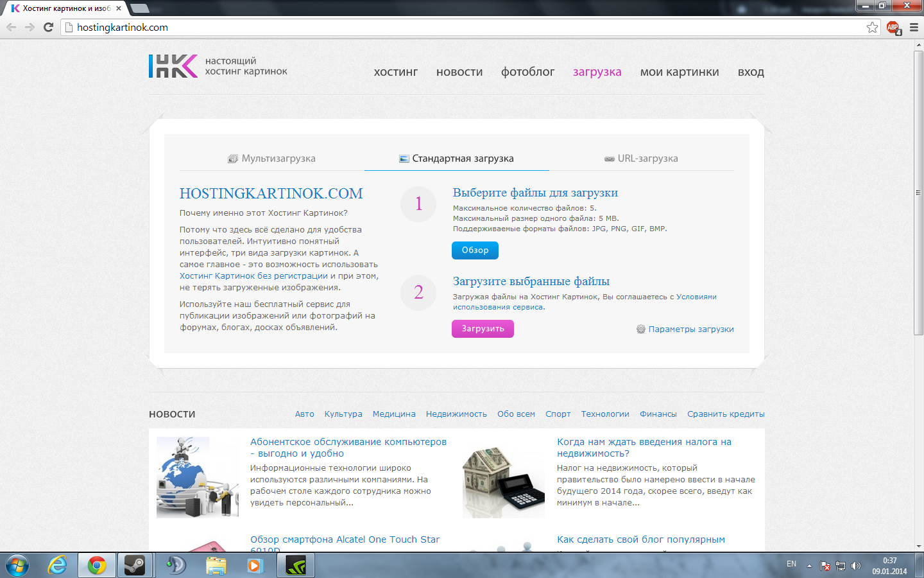Open Параметры загрузки settings link
Screen dimensions: 924x578
click(685, 329)
